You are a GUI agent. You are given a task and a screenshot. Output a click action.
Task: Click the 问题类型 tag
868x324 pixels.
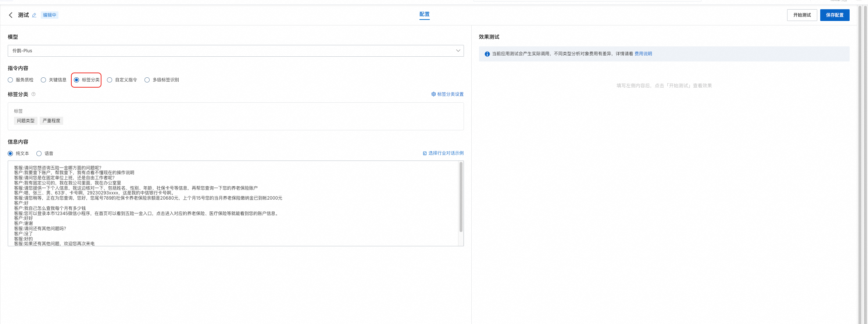click(x=26, y=121)
